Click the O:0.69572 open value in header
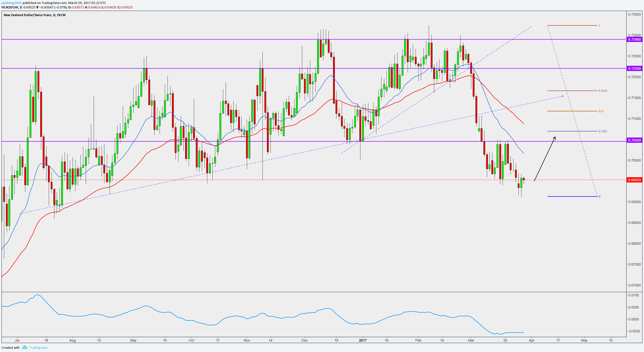The image size is (644, 352). (76, 7)
